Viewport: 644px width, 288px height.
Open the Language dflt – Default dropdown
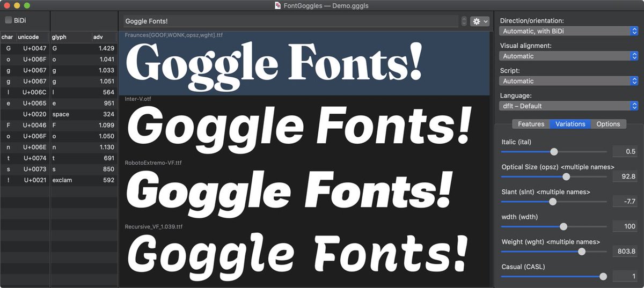tap(569, 106)
